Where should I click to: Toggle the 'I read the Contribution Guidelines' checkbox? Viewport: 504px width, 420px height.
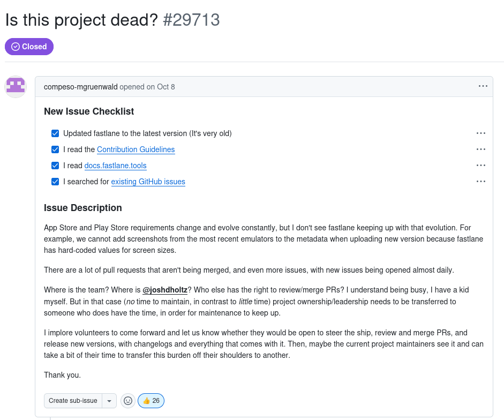pyautogui.click(x=55, y=149)
